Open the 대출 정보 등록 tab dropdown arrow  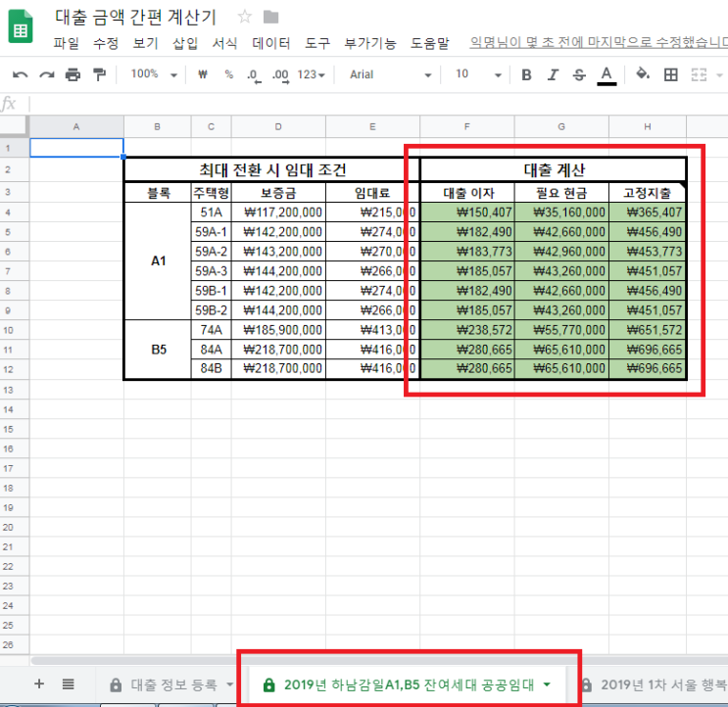click(229, 684)
